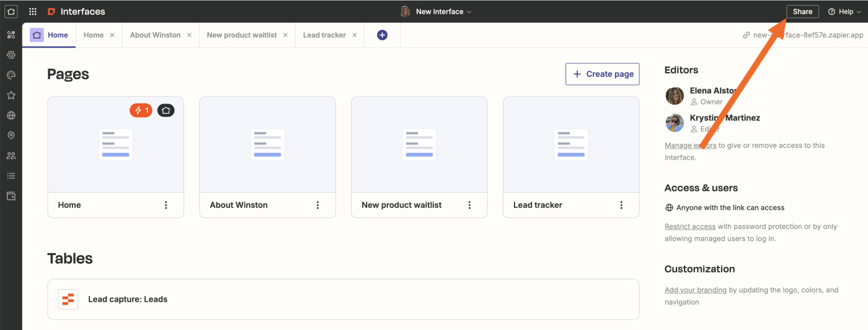Click the location pin icon in sidebar

pyautogui.click(x=11, y=136)
